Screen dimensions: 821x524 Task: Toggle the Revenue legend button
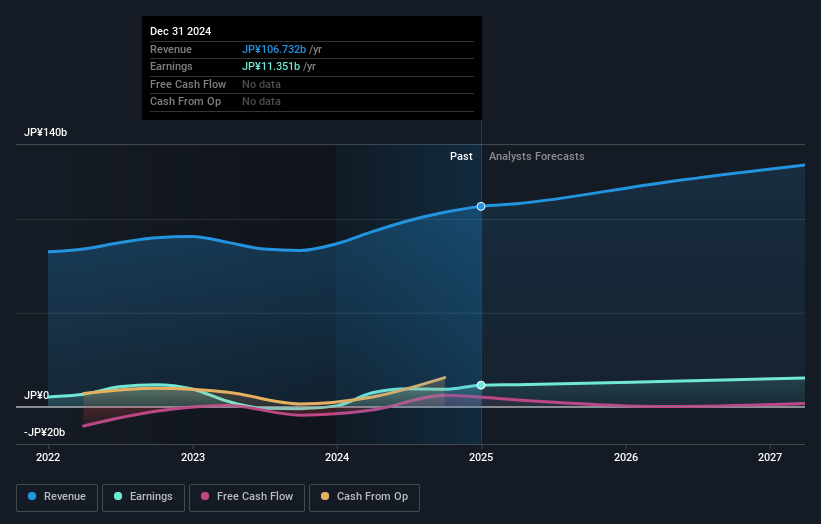(x=57, y=497)
